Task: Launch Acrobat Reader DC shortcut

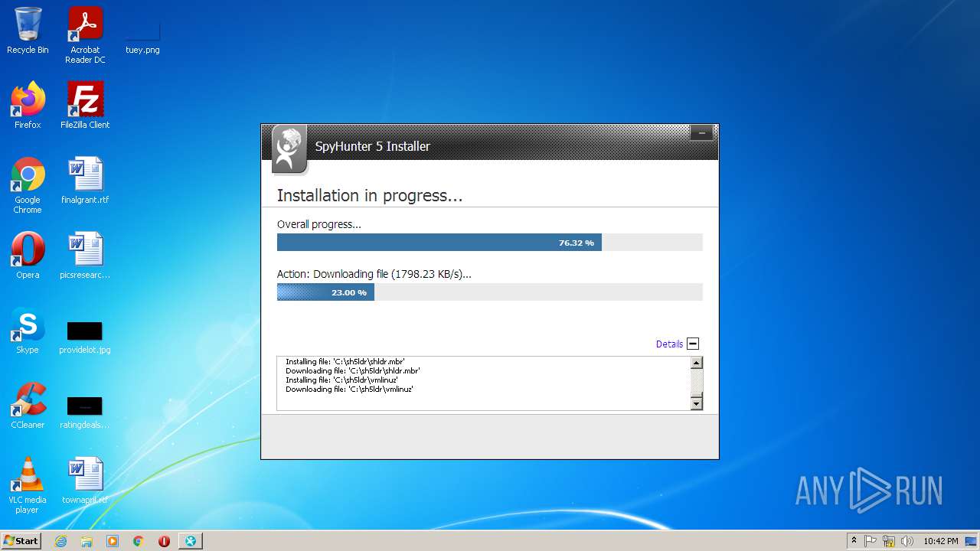Action: (x=85, y=35)
